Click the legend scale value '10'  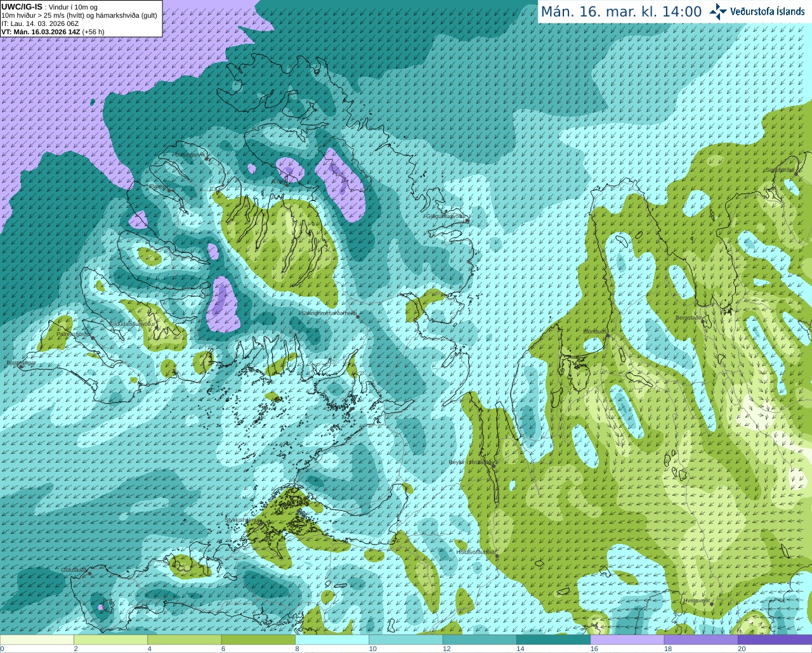pos(373,649)
